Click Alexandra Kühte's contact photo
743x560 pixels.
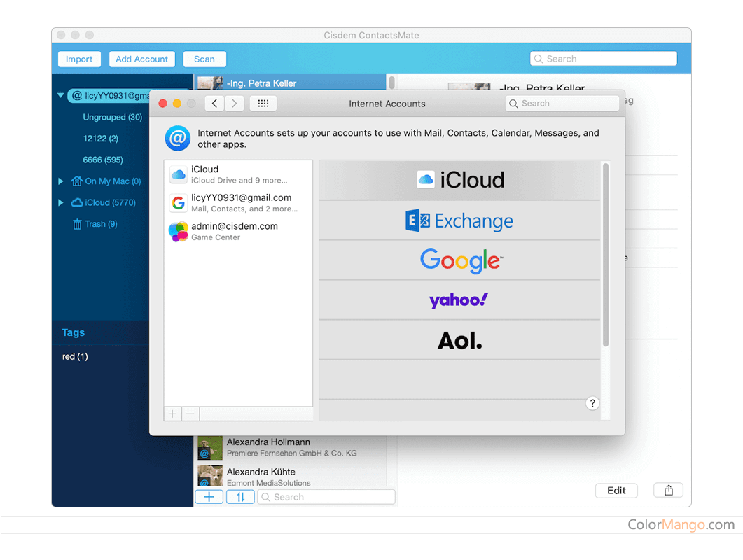[x=210, y=476]
